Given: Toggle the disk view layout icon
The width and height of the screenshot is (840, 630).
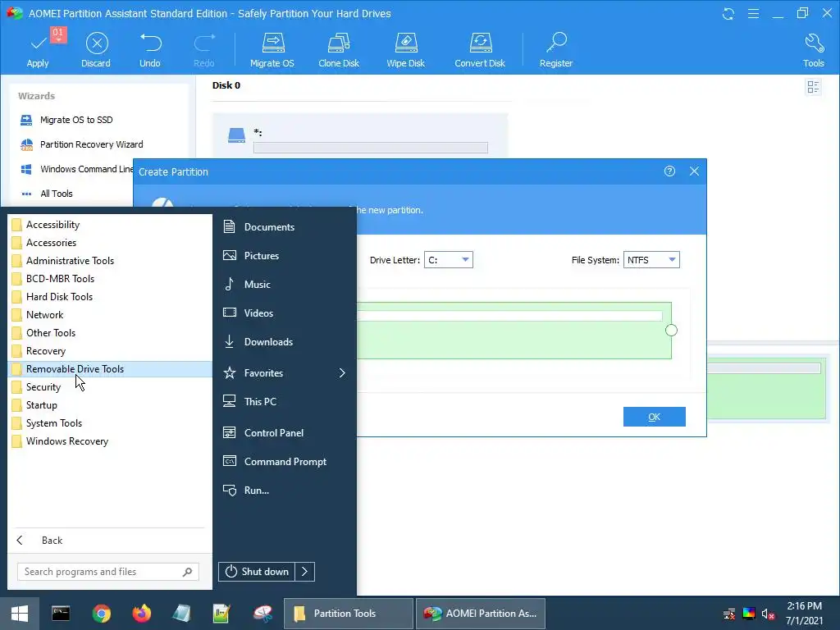Looking at the screenshot, I should 813,87.
